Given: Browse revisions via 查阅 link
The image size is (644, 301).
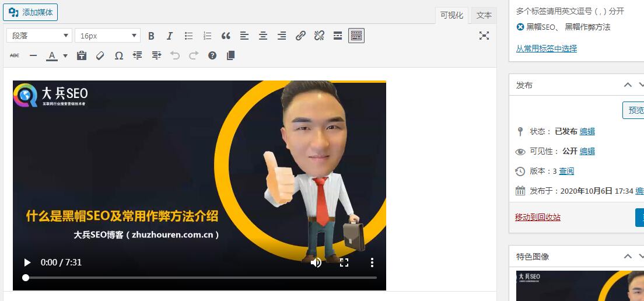Looking at the screenshot, I should click(566, 171).
